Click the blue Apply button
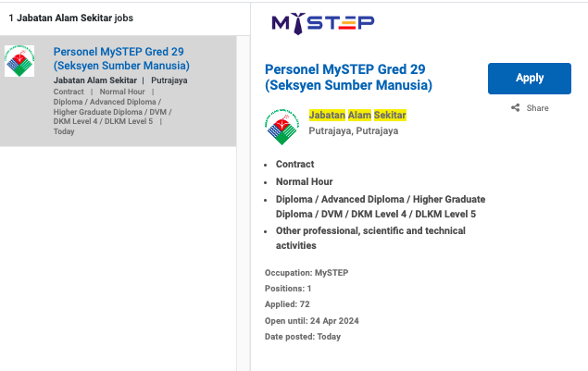Image resolution: width=588 pixels, height=371 pixels. [x=529, y=79]
